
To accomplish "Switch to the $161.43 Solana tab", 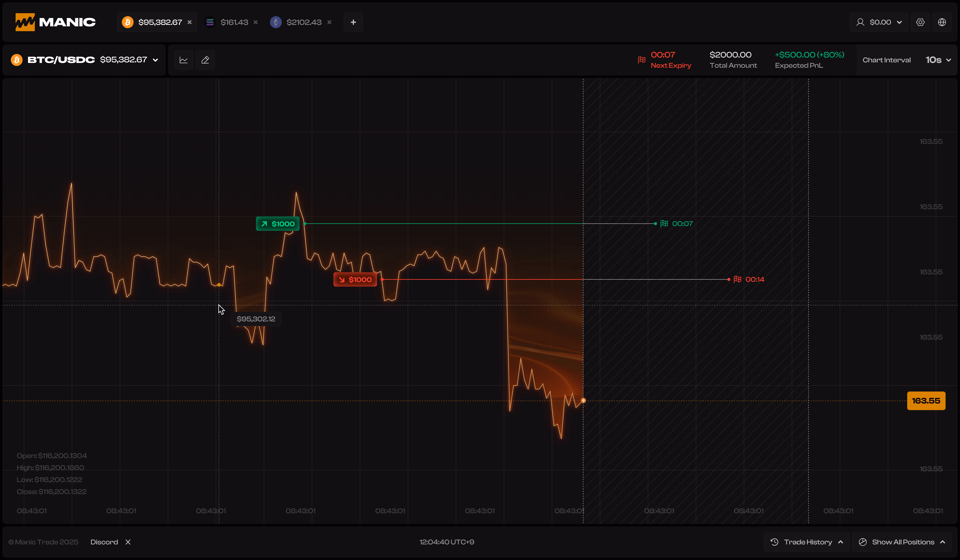I will coord(235,22).
